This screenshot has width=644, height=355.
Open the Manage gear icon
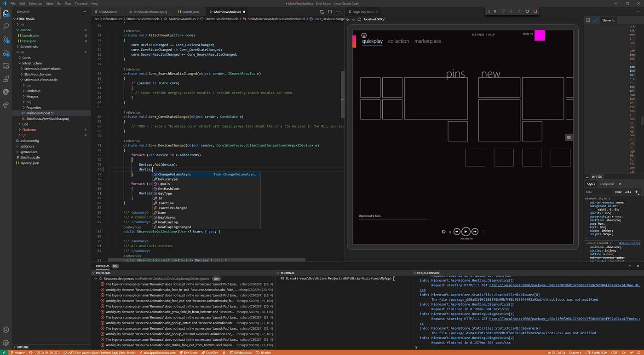pyautogui.click(x=6, y=343)
